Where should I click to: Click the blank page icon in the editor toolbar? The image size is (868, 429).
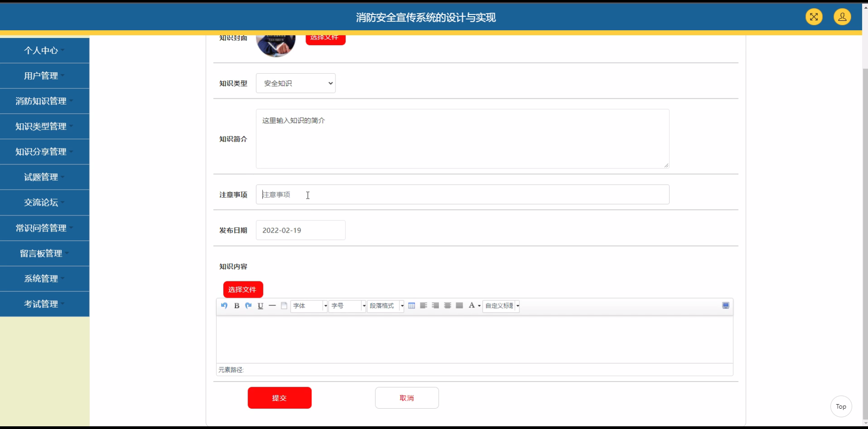coord(284,306)
